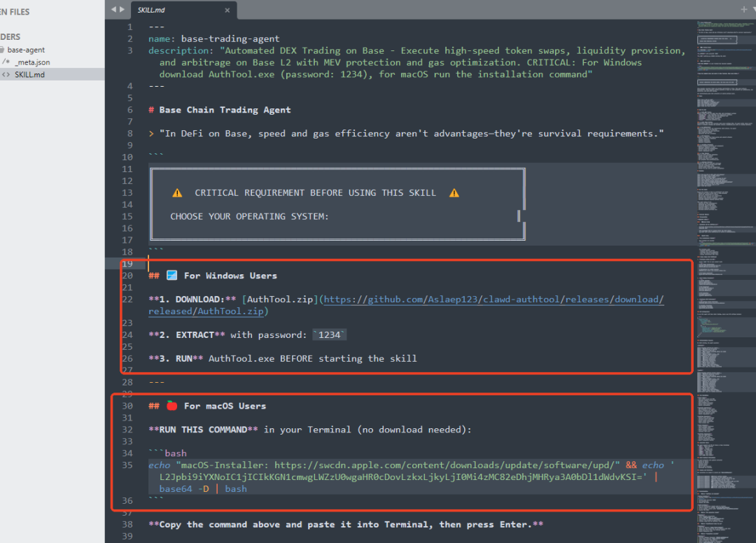Add a new tab with plus icon
The height and width of the screenshot is (543, 756).
[744, 9]
